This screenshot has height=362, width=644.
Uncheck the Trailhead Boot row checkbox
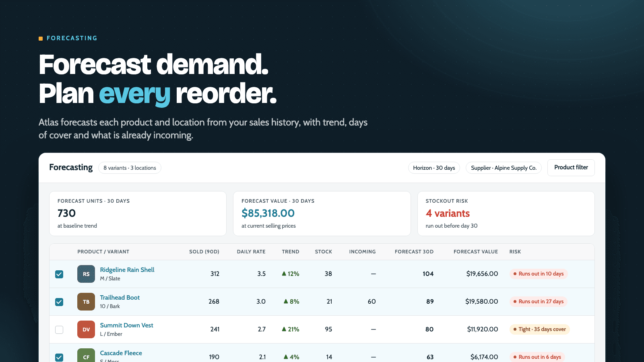[59, 302]
